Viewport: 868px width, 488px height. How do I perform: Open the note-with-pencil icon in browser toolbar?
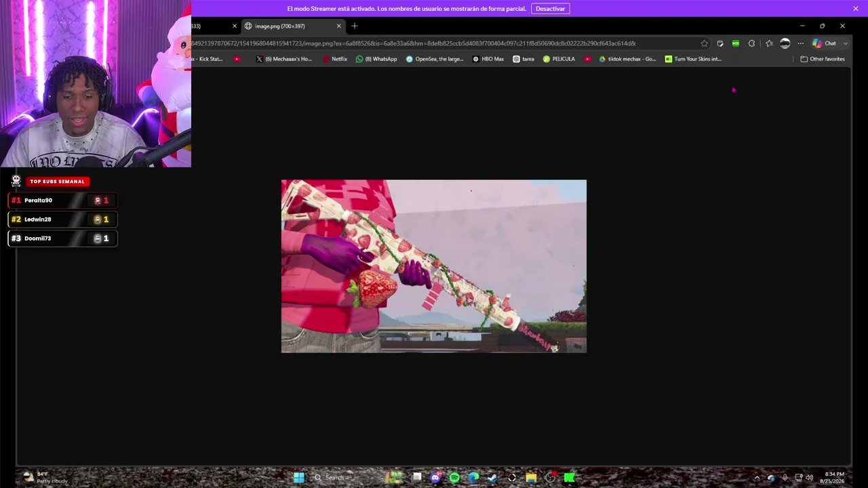click(x=720, y=43)
